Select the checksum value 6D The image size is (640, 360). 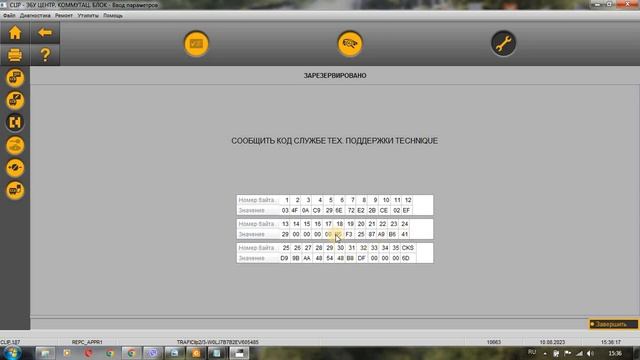coord(406,258)
